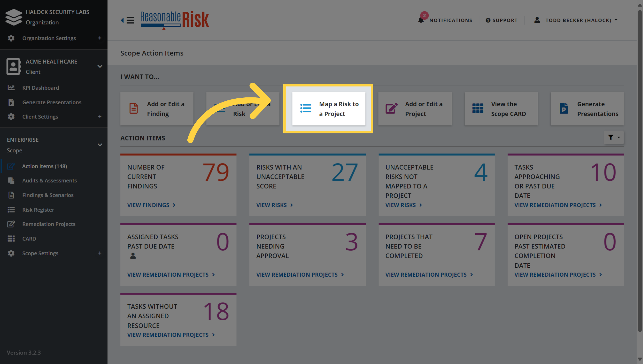Image resolution: width=643 pixels, height=364 pixels.
Task: Click the Client Settings gear icon
Action: point(11,116)
